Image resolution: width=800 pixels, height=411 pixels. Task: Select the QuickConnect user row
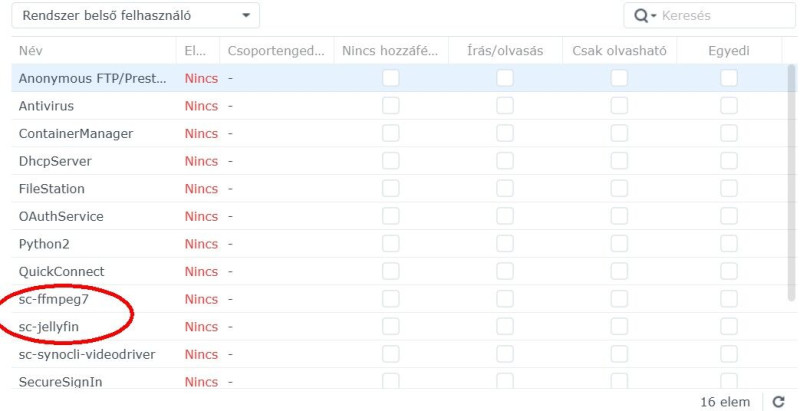(61, 271)
